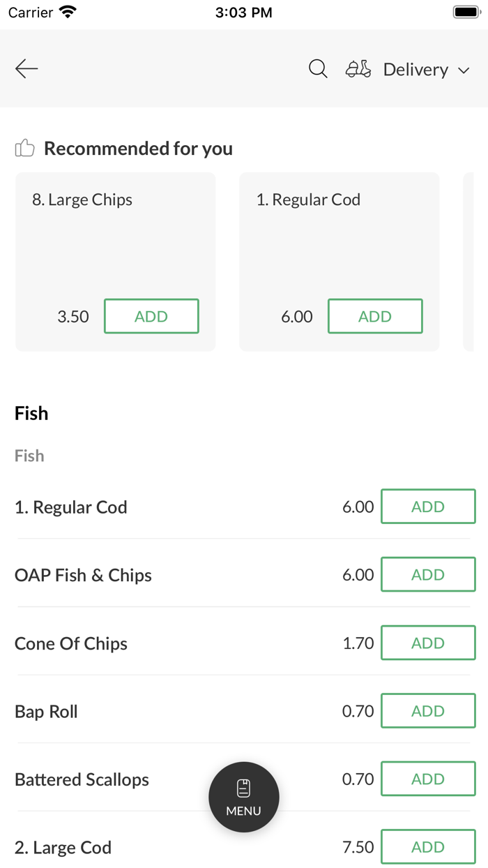488x868 pixels.
Task: Tap the Wi-Fi icon in the status bar
Action: [x=68, y=11]
